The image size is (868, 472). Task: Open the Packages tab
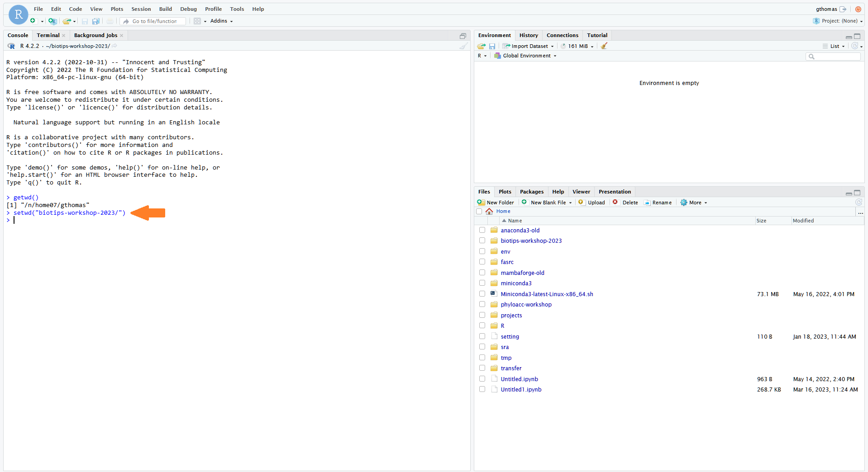[x=531, y=192]
